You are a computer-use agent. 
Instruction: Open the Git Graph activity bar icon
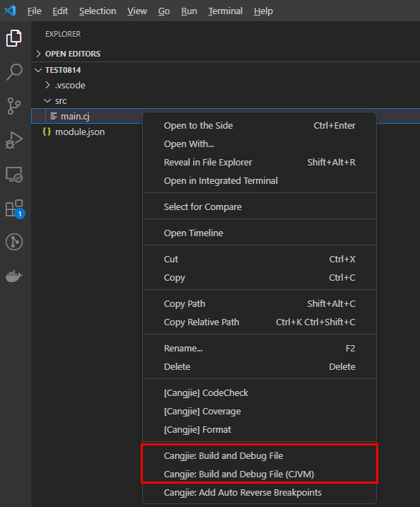coord(14,242)
